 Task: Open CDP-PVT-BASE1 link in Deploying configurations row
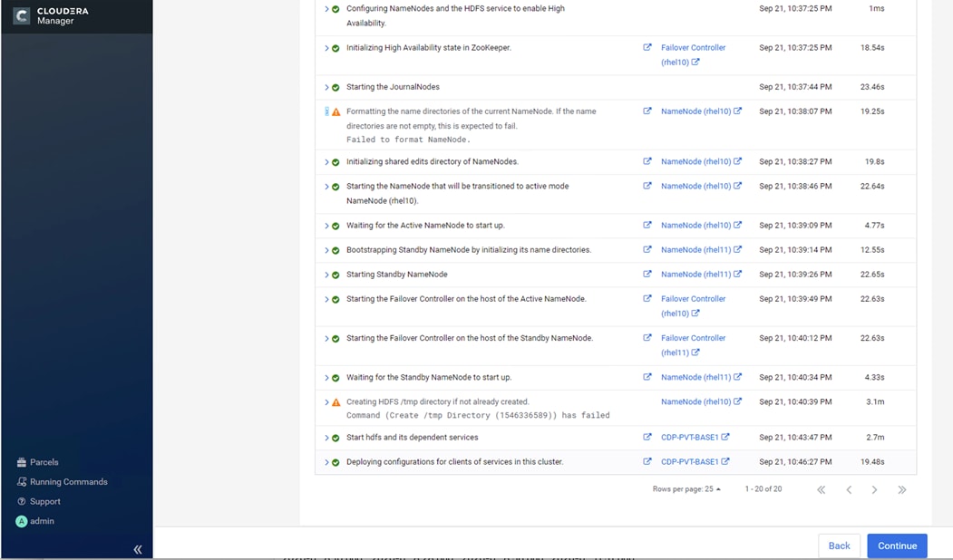pyautogui.click(x=695, y=461)
